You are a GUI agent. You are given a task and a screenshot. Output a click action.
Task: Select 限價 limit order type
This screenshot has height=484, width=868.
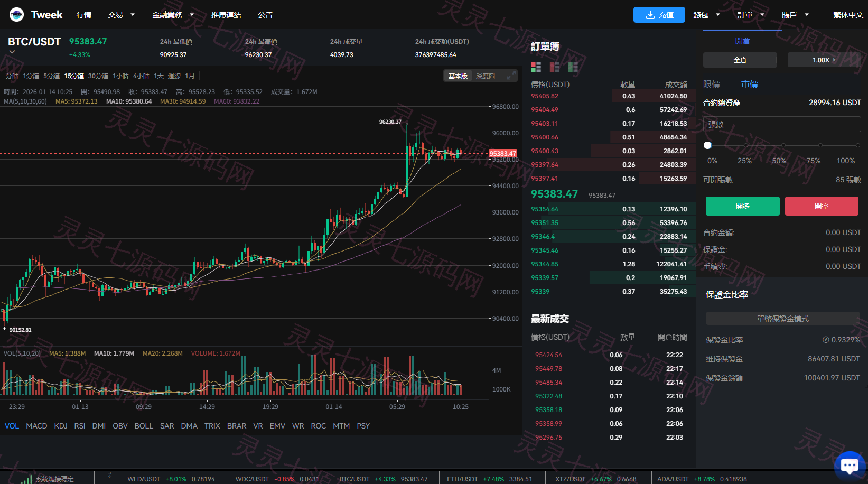tap(712, 85)
